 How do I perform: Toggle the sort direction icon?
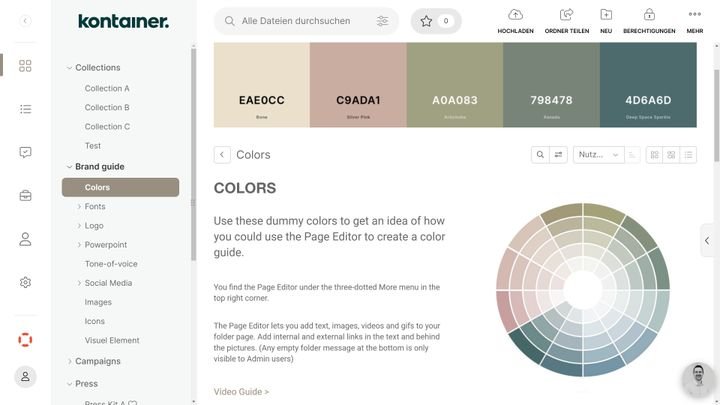632,155
